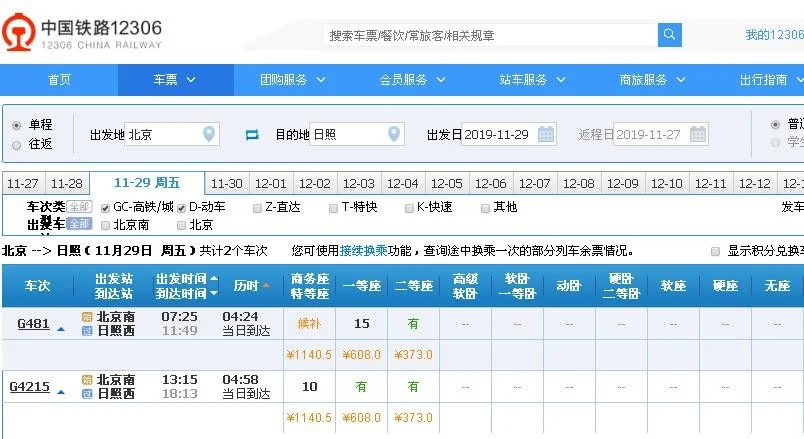Uncheck the GC-高铁/城际 train type checkbox
Viewport: 804px width, 439px height.
pyautogui.click(x=105, y=208)
